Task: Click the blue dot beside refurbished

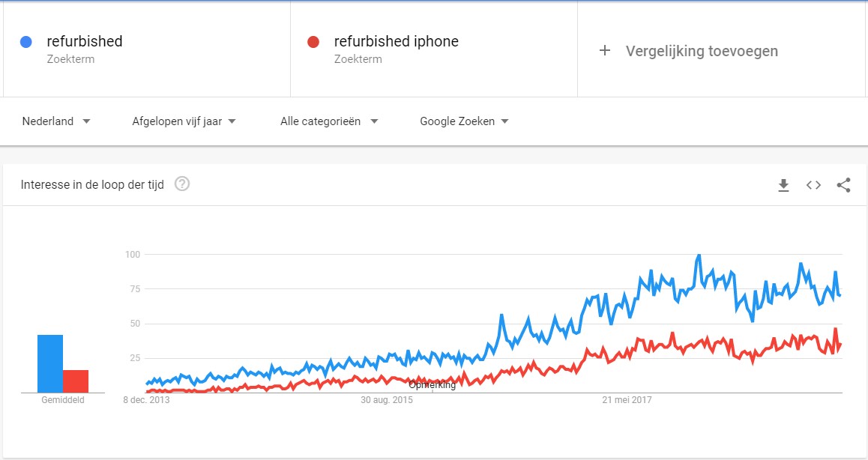Action: [x=26, y=42]
